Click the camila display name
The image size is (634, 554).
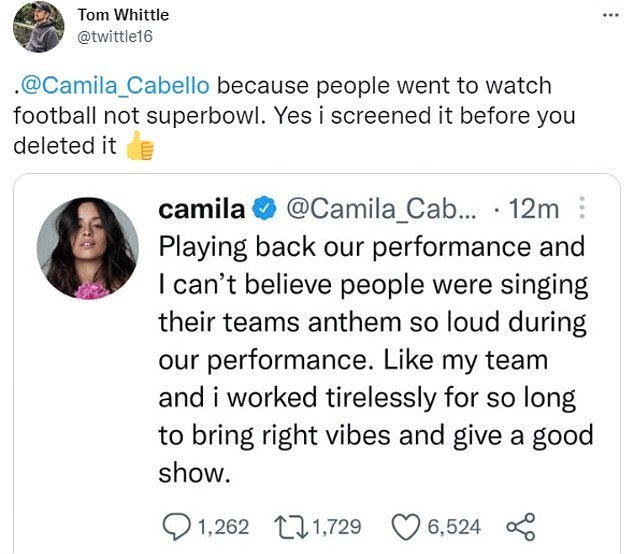[202, 209]
